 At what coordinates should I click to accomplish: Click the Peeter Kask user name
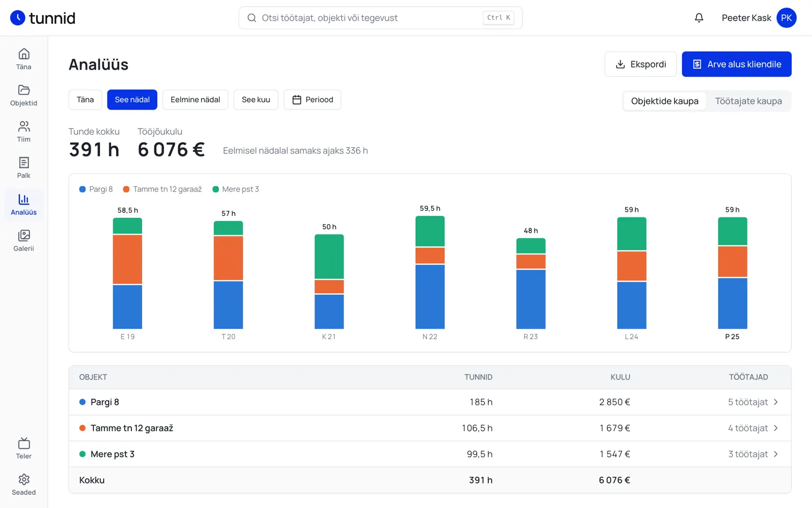click(x=746, y=18)
